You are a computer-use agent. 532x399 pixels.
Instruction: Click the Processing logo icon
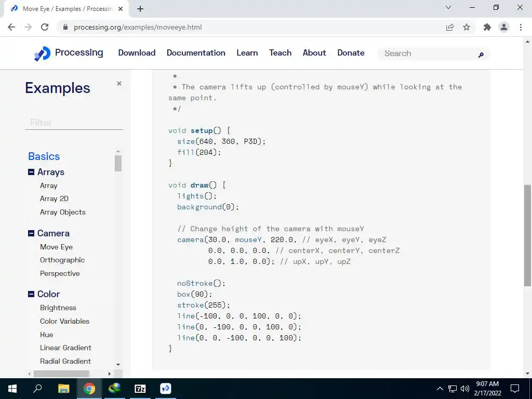tap(43, 54)
